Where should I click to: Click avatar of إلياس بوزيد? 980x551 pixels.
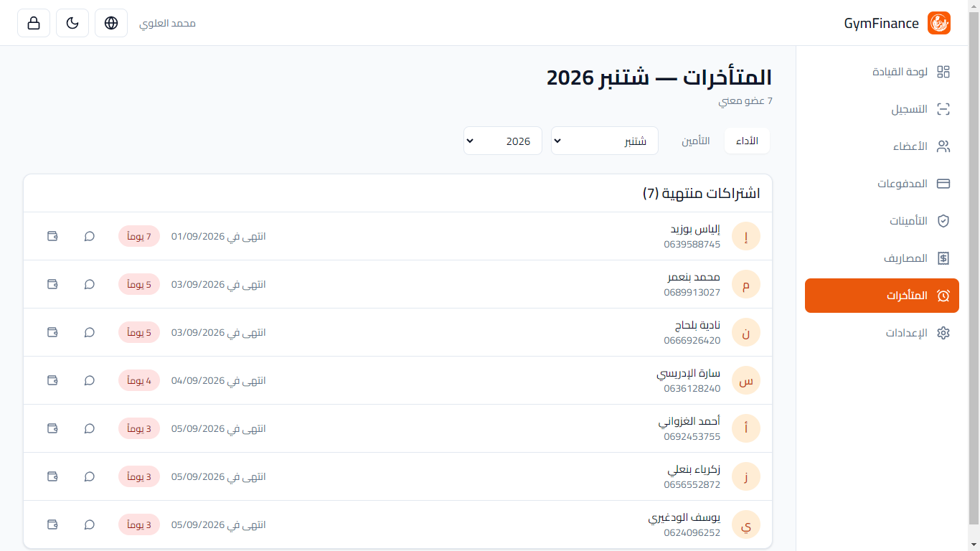click(x=746, y=236)
